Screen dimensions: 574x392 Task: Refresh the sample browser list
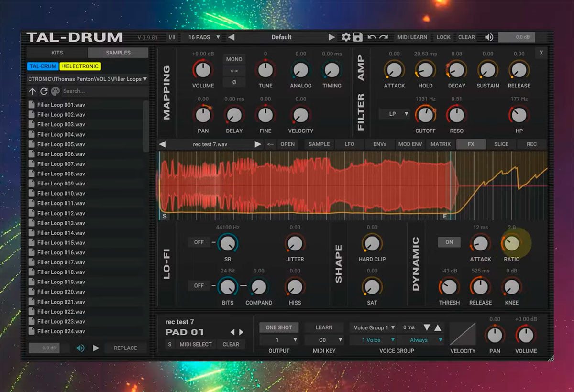pyautogui.click(x=44, y=91)
